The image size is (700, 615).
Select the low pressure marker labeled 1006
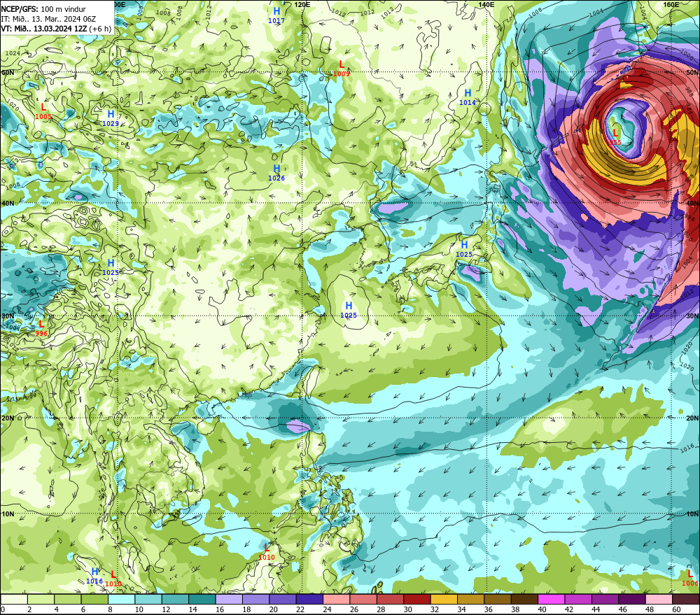tap(690, 577)
